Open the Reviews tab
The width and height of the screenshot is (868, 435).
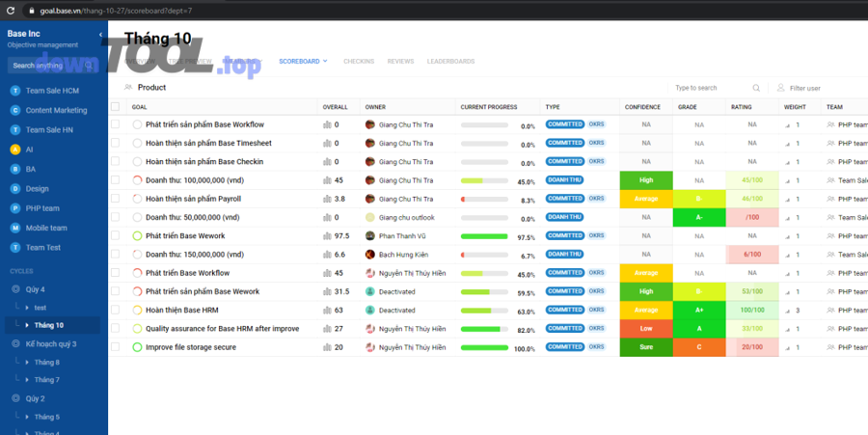pyautogui.click(x=400, y=61)
